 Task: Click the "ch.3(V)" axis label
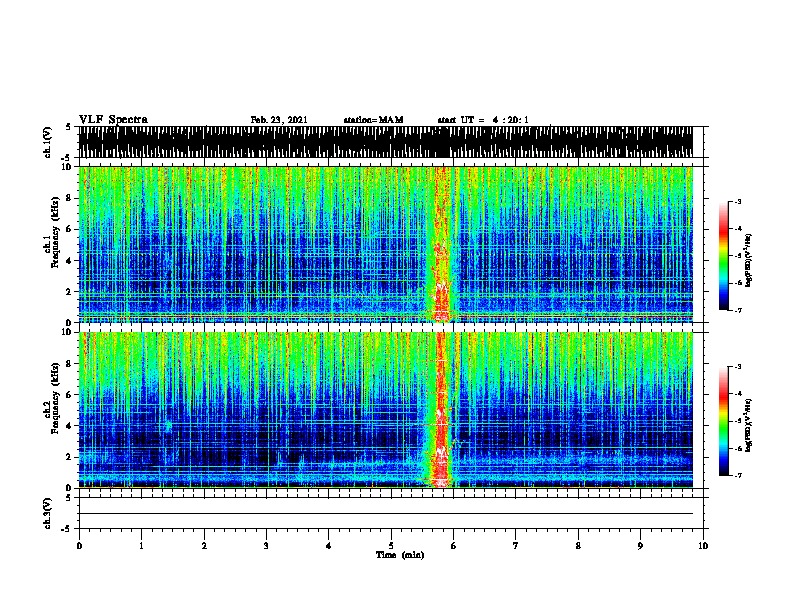click(48, 513)
